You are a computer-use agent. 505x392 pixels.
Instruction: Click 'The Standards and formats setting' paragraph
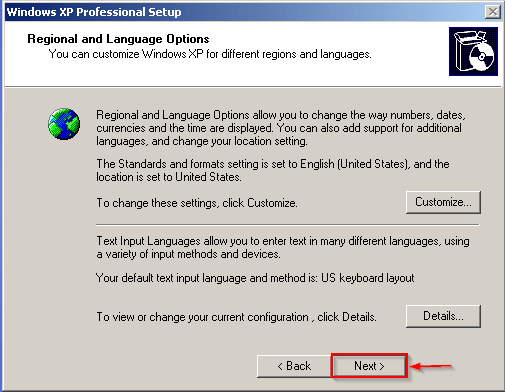coord(273,170)
